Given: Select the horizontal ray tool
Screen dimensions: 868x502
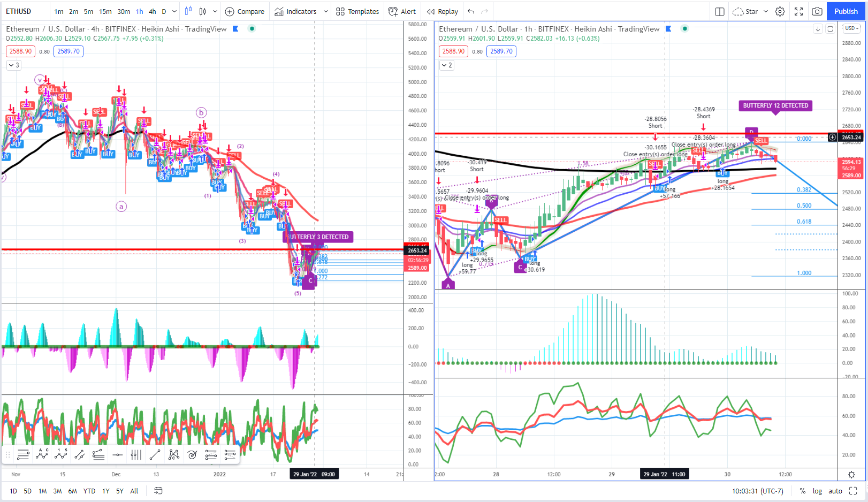Looking at the screenshot, I should 117,455.
